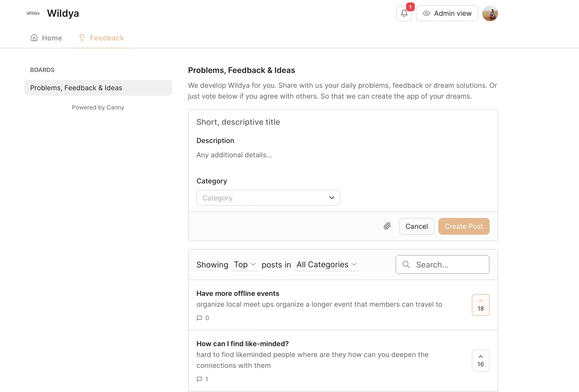Open the Powered by Canny link
Screen dimensions: 579x392
[x=98, y=107]
